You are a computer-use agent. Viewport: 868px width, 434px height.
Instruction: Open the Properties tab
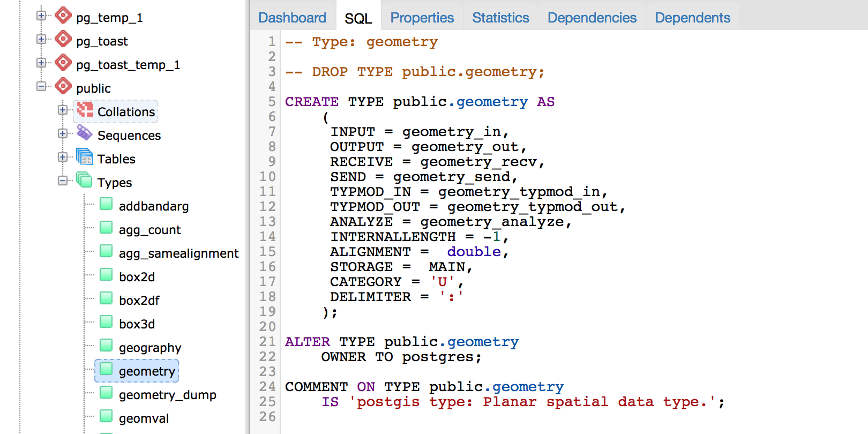click(422, 18)
